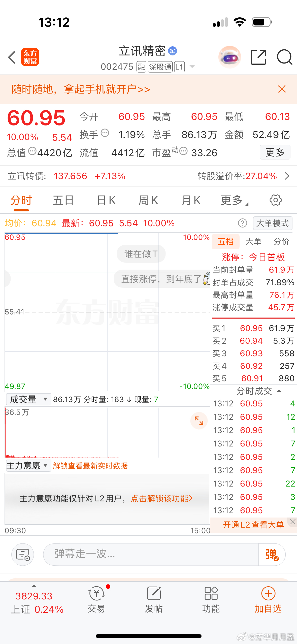The width and height of the screenshot is (297, 644).
Task: Focus the 弹幕走一波 input field
Action: click(x=151, y=554)
